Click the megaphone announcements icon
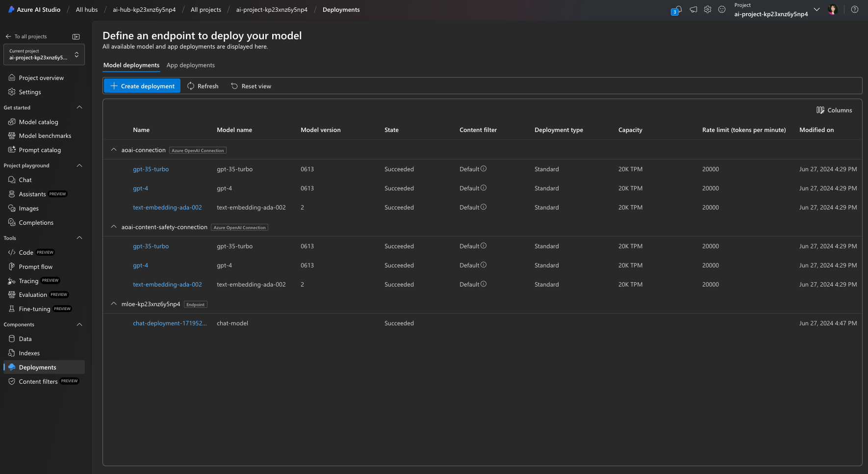The width and height of the screenshot is (868, 474). coord(693,9)
